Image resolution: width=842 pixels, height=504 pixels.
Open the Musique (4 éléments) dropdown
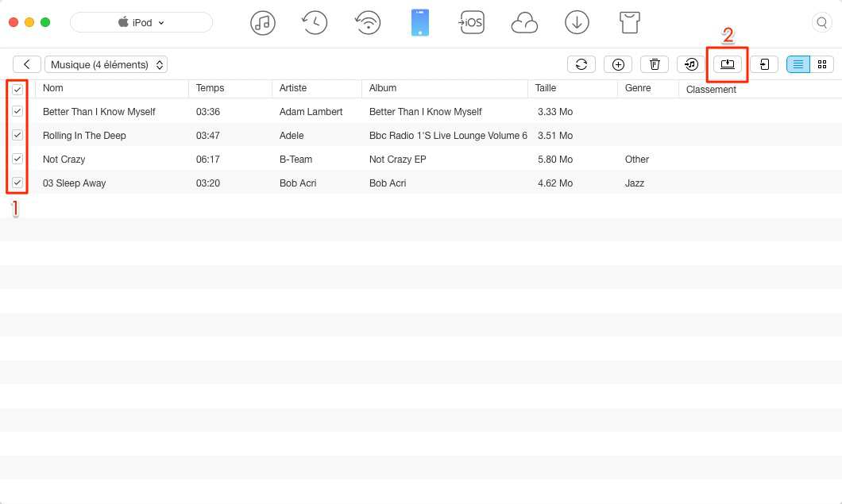tap(106, 64)
